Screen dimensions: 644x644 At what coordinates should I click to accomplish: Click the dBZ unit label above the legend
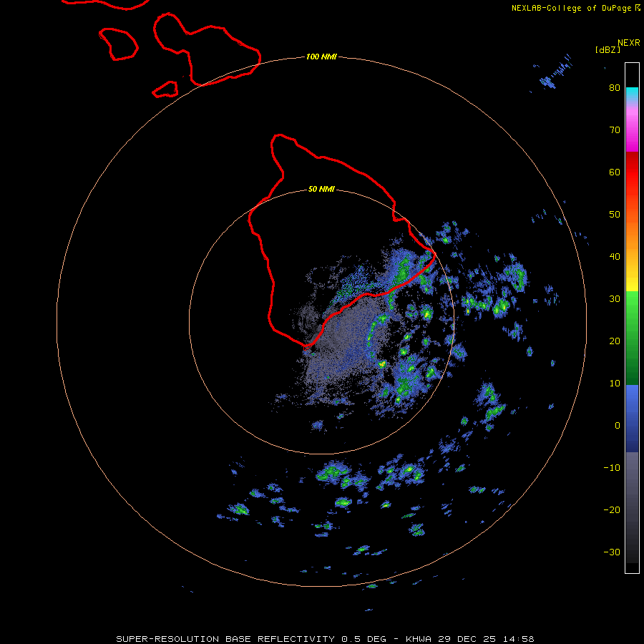(608, 50)
